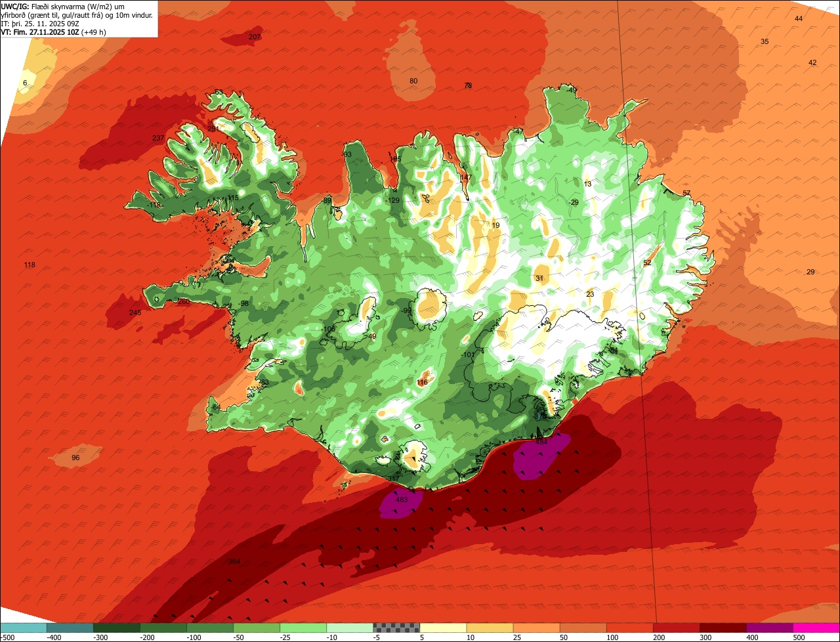Click the 13 value in northeast Iceland
This screenshot has width=840, height=642.
(587, 184)
